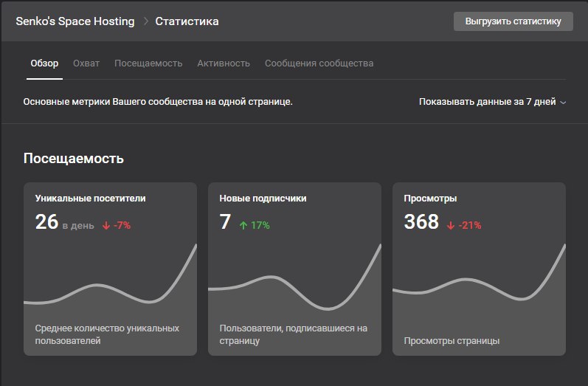Viewport: 588px width, 386px height.
Task: Click the 368 views value
Action: click(x=421, y=221)
